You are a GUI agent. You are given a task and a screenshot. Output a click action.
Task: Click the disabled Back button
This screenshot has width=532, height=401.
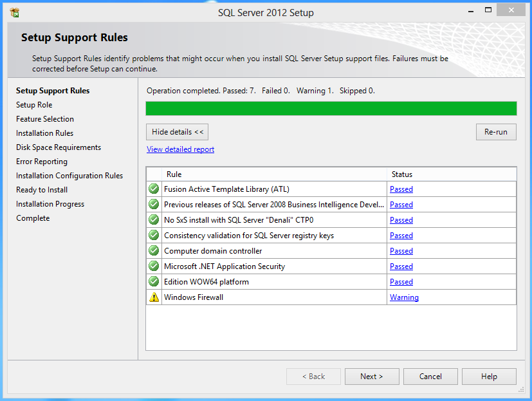pyautogui.click(x=313, y=376)
